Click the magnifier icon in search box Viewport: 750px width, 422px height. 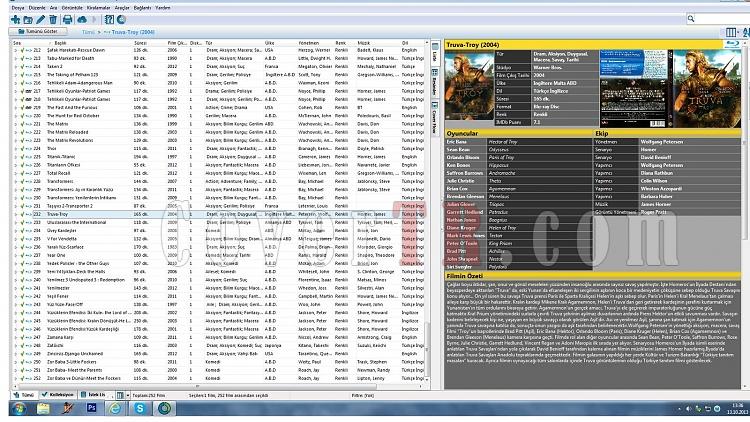coord(691,19)
